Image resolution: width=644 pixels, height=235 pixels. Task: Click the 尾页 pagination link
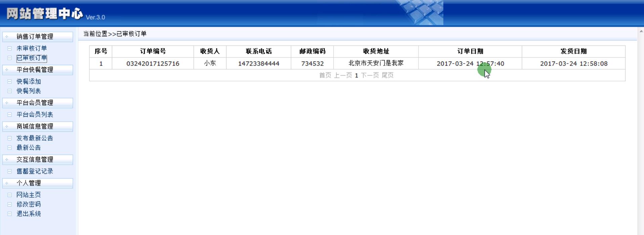pyautogui.click(x=388, y=75)
